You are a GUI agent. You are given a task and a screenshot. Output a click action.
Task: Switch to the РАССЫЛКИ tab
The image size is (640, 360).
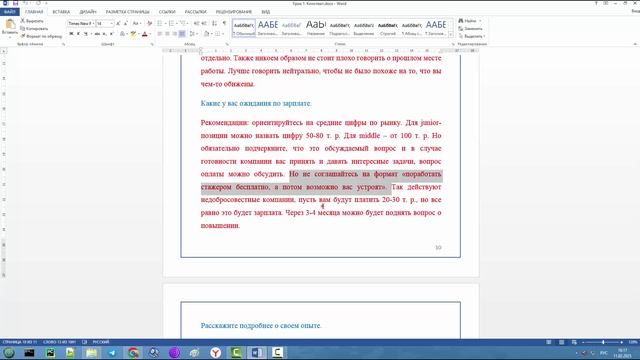coord(195,12)
